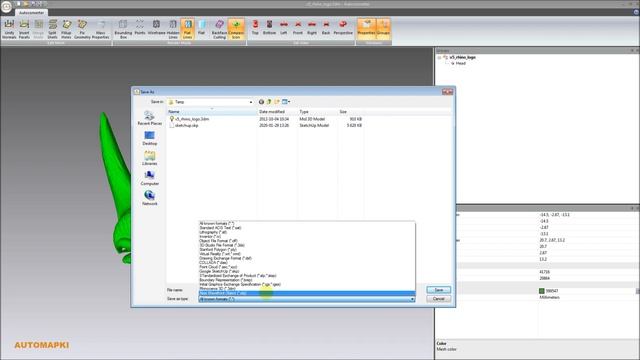This screenshot has width=640, height=360.
Task: Go back to last folder visited icon
Action: pos(261,102)
